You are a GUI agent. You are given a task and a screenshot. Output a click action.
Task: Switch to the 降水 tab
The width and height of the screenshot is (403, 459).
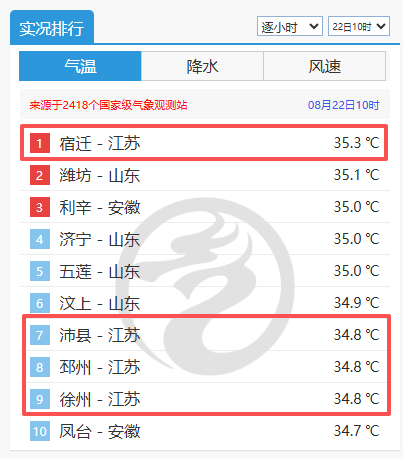point(202,66)
